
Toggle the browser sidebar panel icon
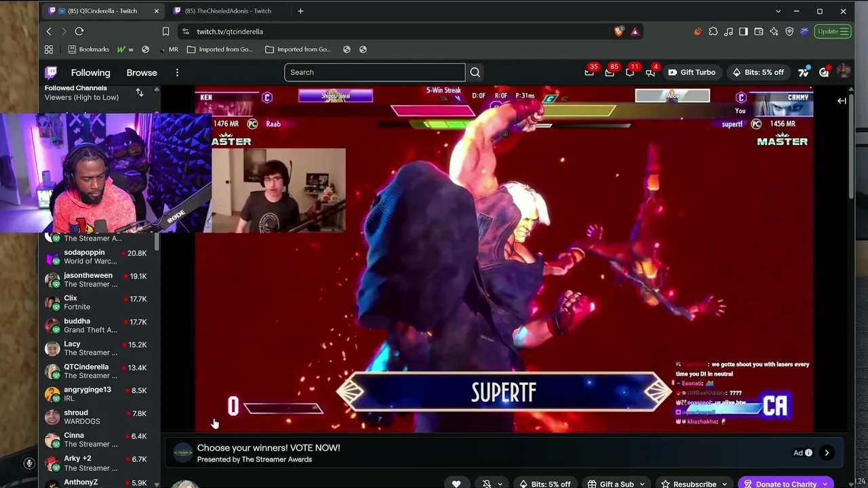(744, 31)
